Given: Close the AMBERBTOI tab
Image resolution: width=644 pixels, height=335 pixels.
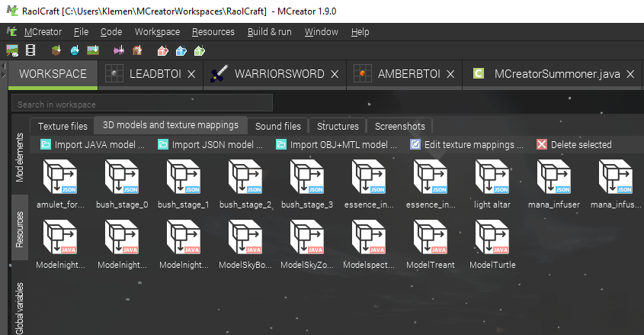Looking at the screenshot, I should click(450, 74).
